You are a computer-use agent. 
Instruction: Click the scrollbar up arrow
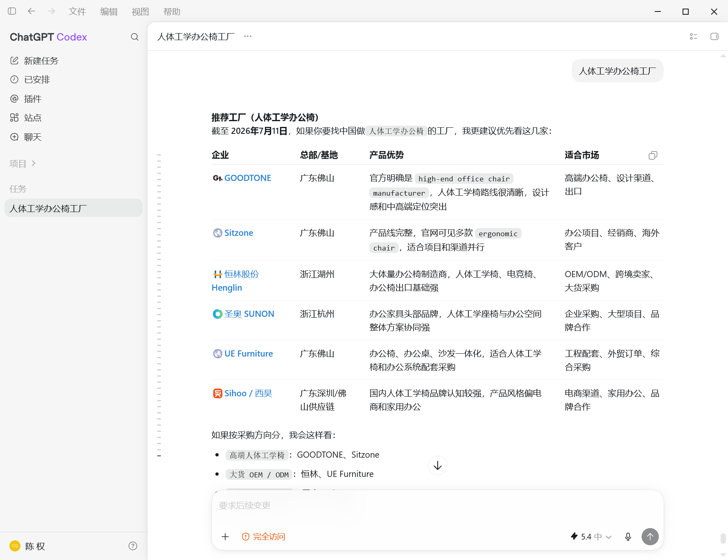(x=723, y=56)
